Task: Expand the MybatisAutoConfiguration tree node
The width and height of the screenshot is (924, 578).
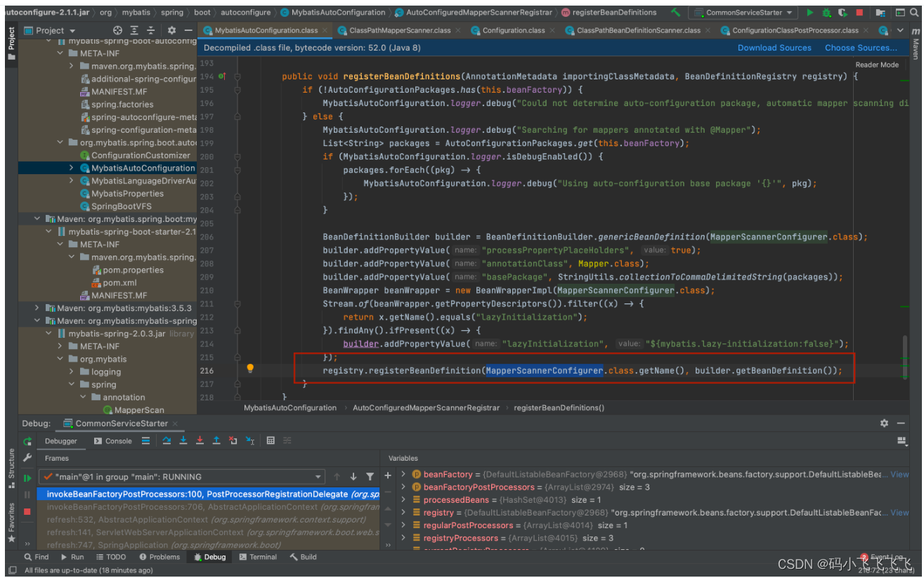Action: [72, 168]
